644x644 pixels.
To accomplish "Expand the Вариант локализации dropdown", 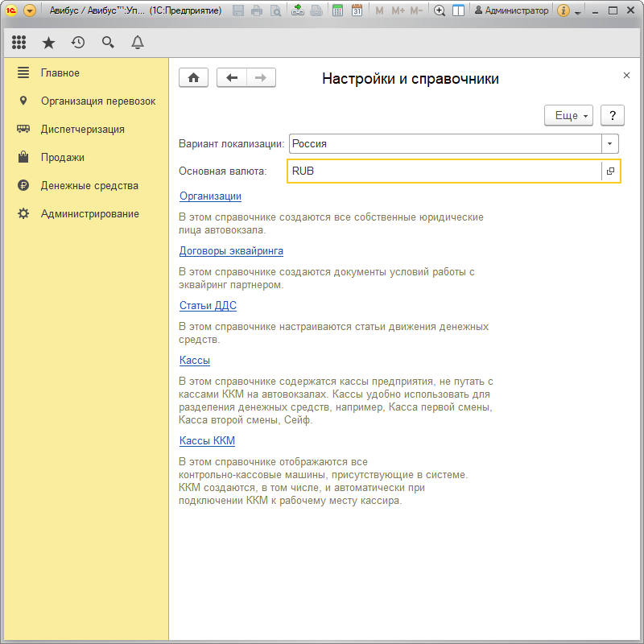I will point(611,143).
